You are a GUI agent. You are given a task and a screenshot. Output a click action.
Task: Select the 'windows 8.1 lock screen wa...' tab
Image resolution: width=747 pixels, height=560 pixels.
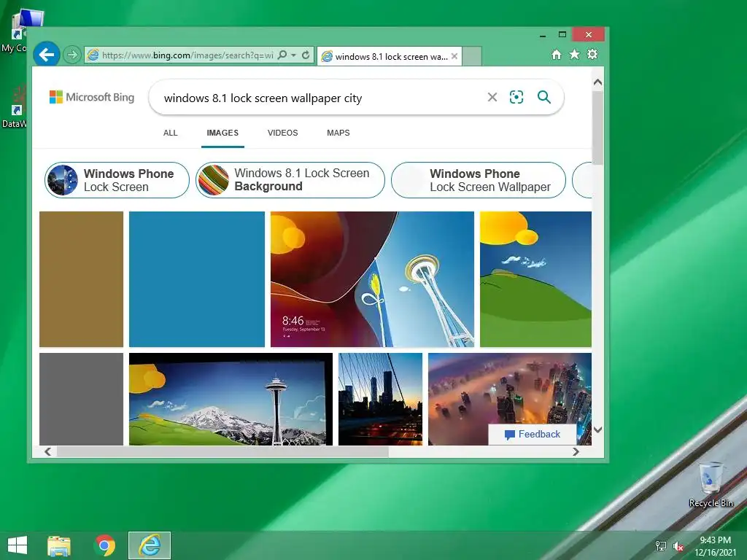pyautogui.click(x=390, y=56)
